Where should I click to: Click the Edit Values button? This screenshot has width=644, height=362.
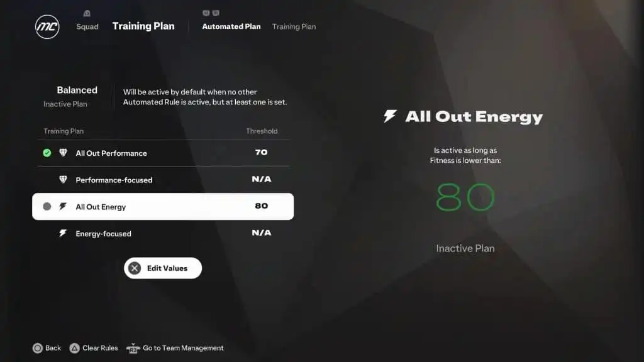click(163, 268)
